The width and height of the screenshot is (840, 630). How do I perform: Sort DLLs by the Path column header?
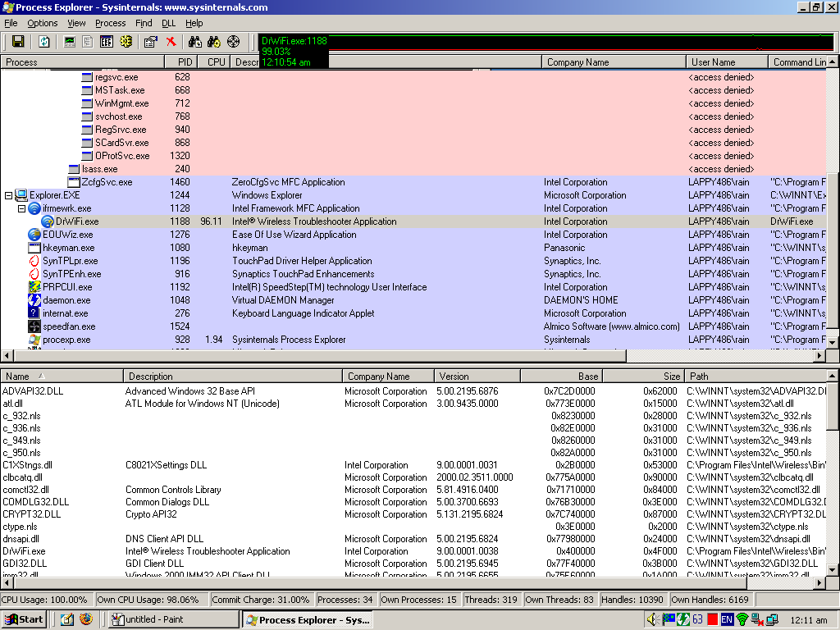point(756,377)
